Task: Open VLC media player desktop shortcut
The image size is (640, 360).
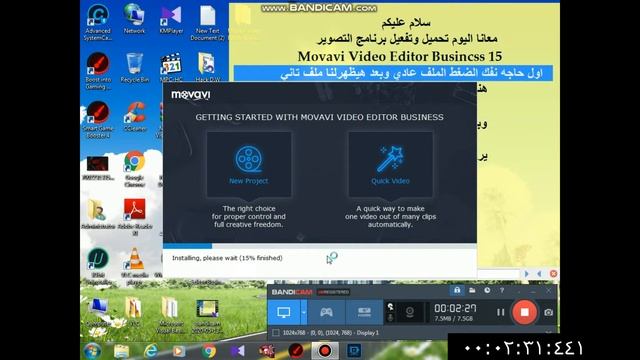Action: coord(135,266)
